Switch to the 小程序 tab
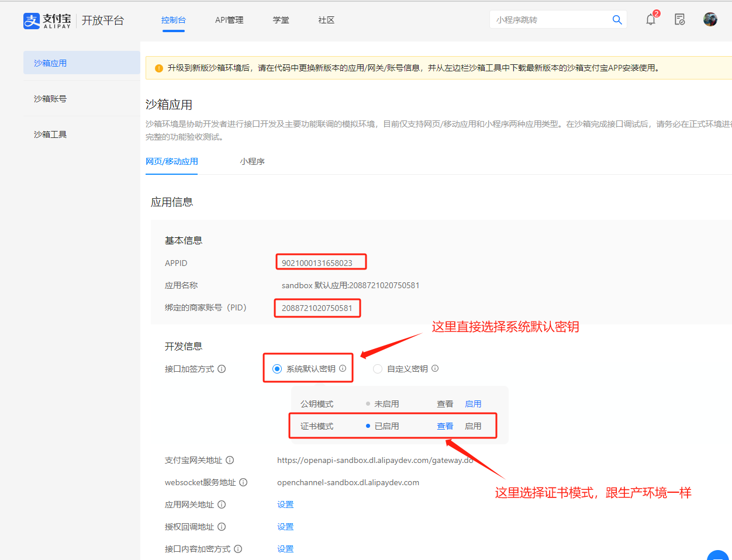Image resolution: width=732 pixels, height=560 pixels. (252, 161)
